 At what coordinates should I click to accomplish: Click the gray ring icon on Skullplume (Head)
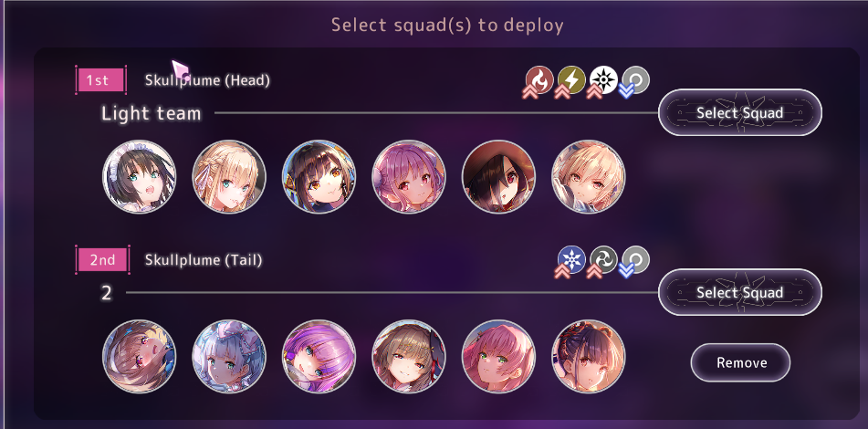pos(635,79)
